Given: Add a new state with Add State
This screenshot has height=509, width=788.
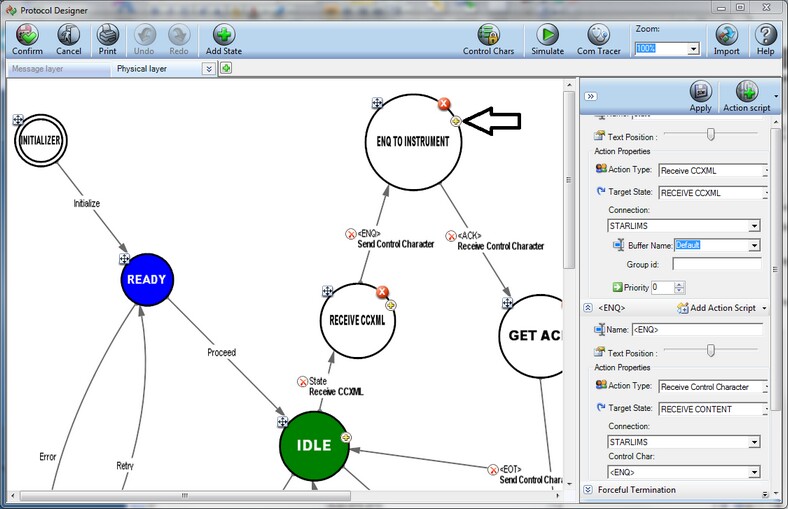Looking at the screenshot, I should [x=224, y=40].
